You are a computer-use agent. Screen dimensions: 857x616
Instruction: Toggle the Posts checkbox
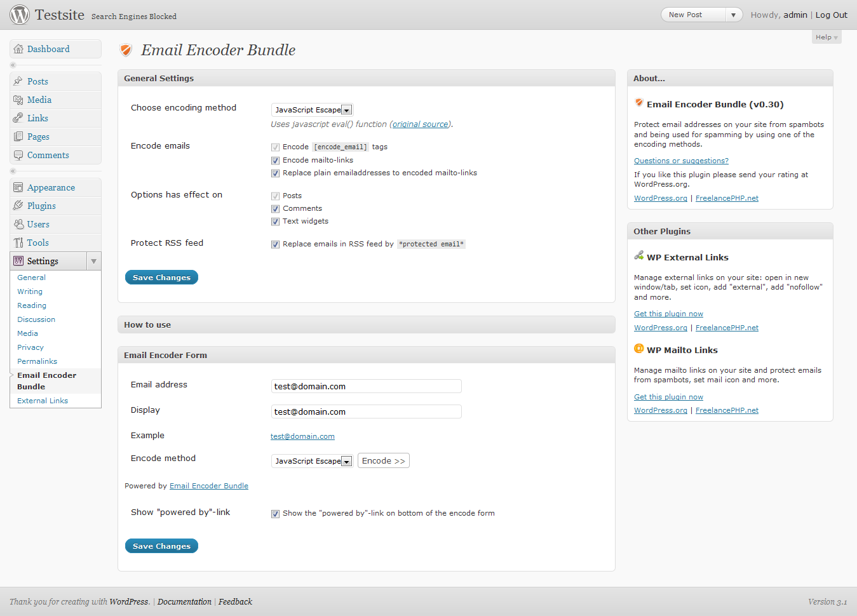point(275,196)
